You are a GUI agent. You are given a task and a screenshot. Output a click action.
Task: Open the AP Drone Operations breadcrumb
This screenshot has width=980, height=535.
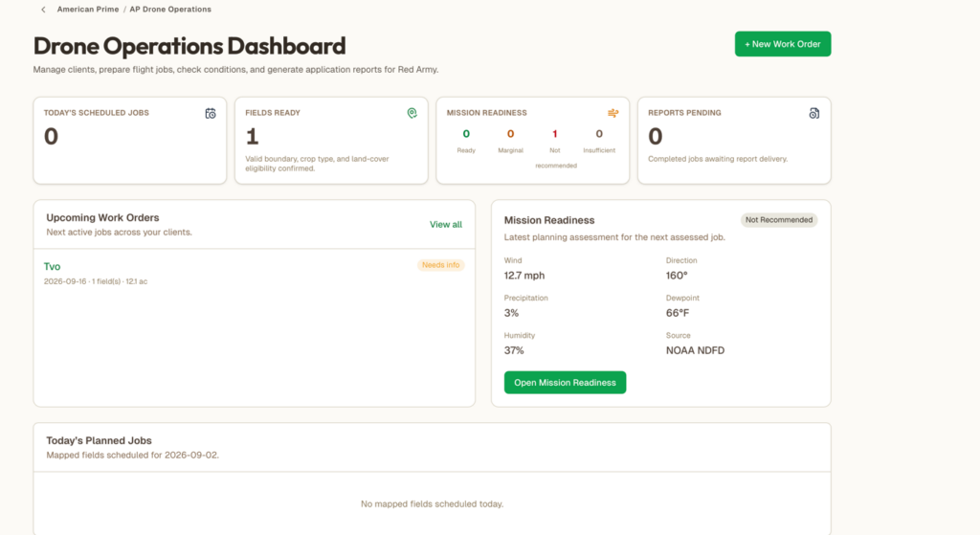coord(170,10)
